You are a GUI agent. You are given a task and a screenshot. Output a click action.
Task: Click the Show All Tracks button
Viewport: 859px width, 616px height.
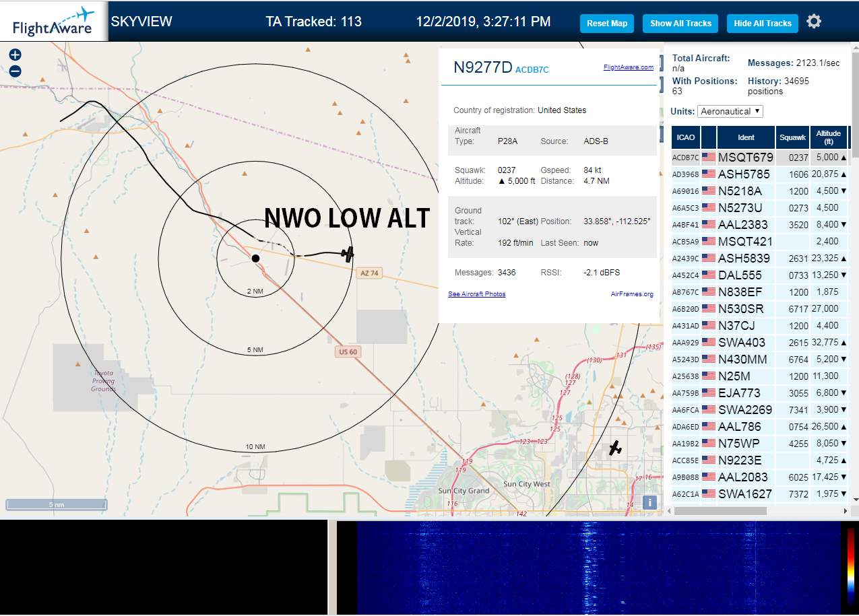[680, 24]
